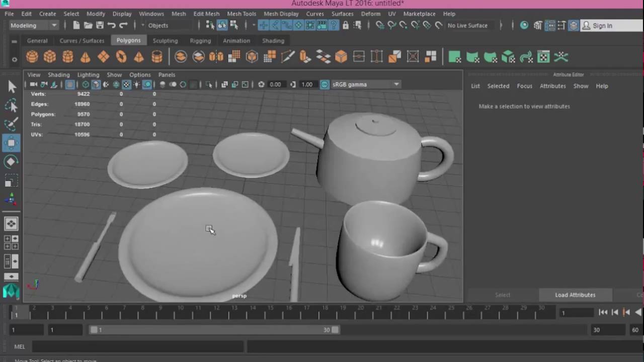Click the Mirror geometry shelf icon

pyautogui.click(x=216, y=57)
